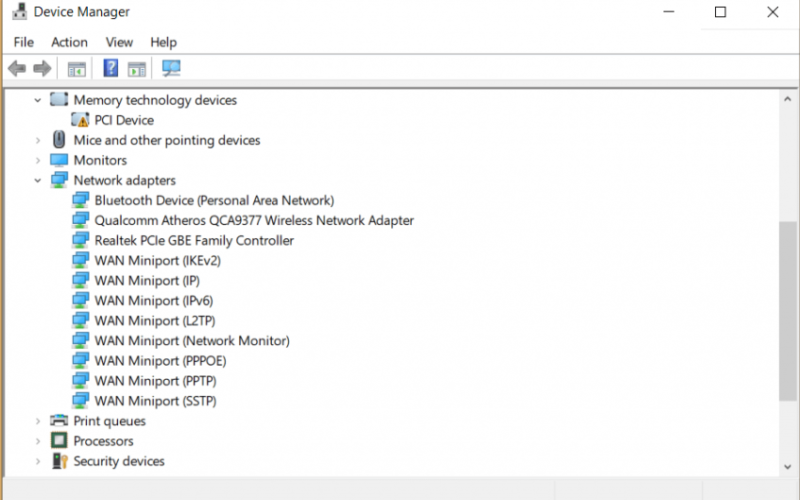Select Bluetooth Device (Personal Area Network)
Viewport: 800px width, 500px height.
(214, 201)
